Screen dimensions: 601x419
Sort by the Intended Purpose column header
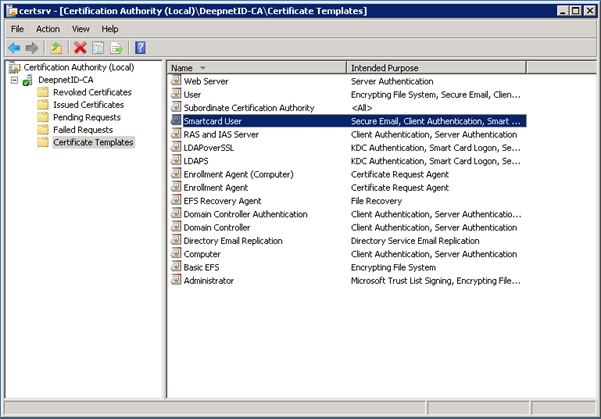[430, 67]
